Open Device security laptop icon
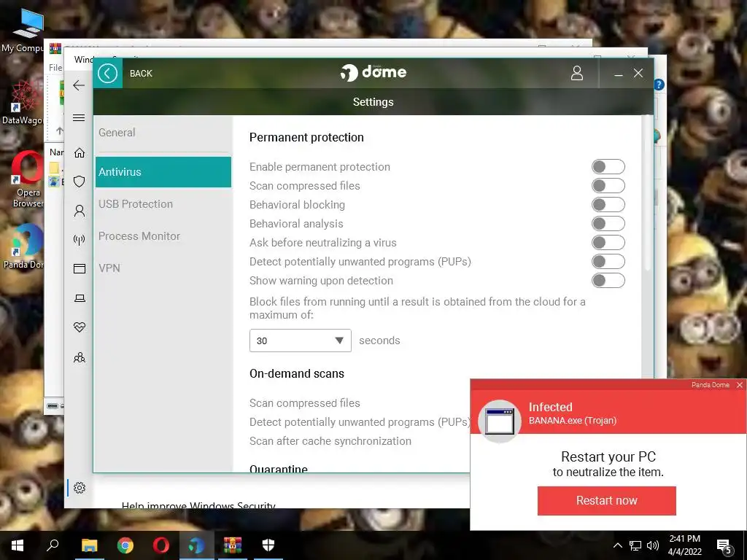Screen dimensions: 747x560 click(80, 298)
